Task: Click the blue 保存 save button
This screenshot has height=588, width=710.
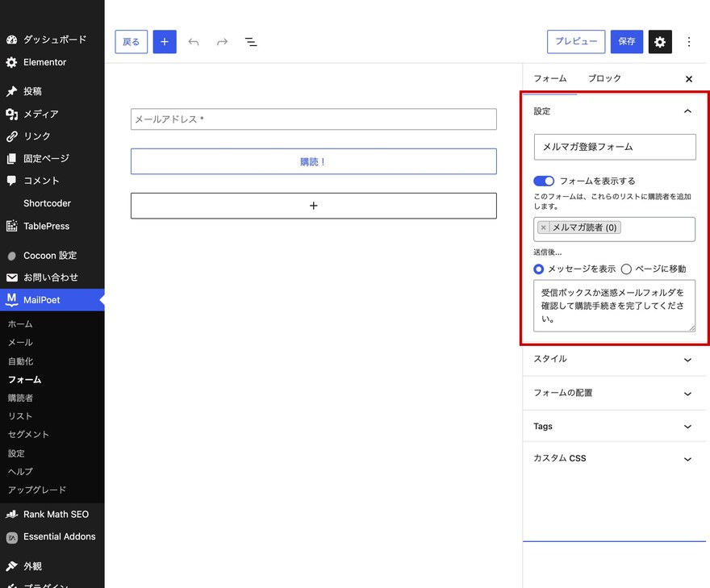Action: pyautogui.click(x=627, y=42)
